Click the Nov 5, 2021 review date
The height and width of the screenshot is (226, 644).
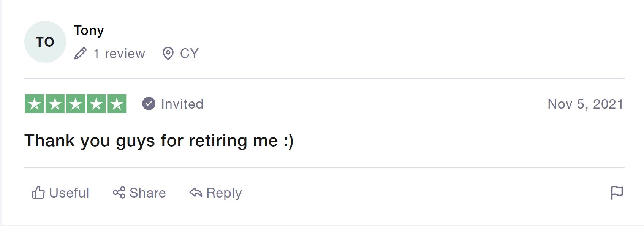tap(585, 104)
